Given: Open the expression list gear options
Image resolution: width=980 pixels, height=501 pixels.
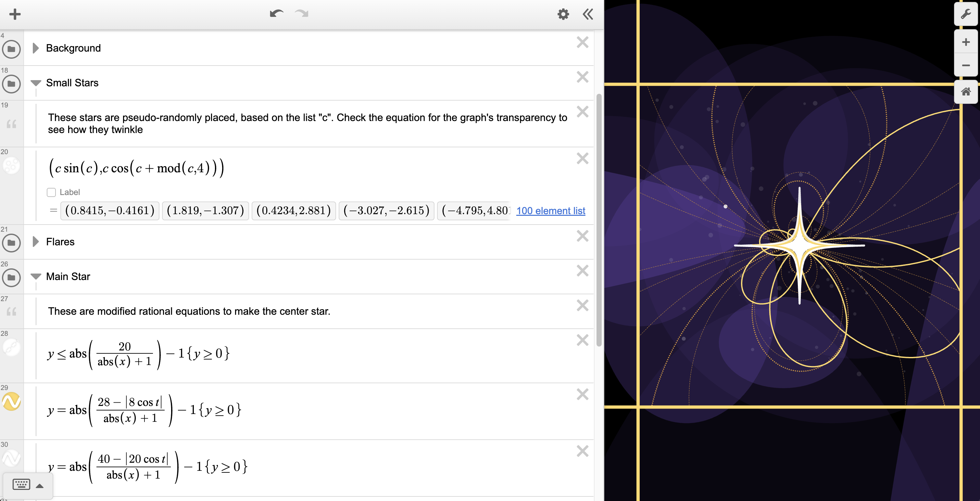Looking at the screenshot, I should click(x=563, y=15).
